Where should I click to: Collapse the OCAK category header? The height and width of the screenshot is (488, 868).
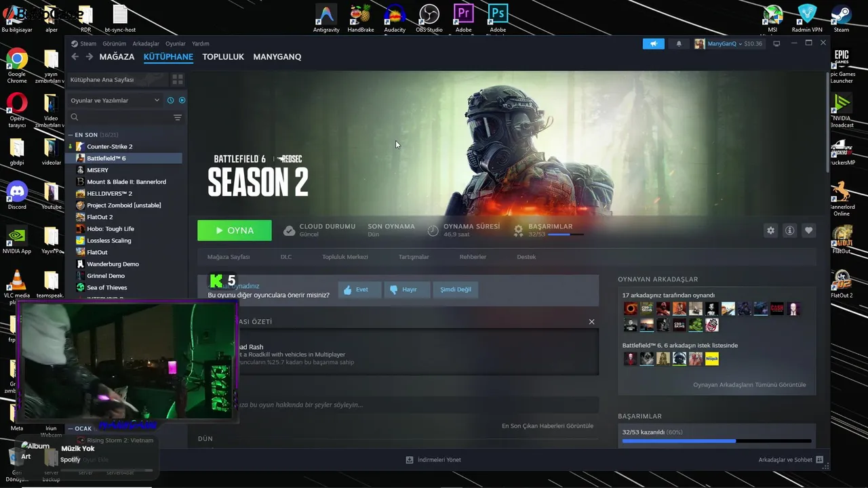tap(79, 428)
